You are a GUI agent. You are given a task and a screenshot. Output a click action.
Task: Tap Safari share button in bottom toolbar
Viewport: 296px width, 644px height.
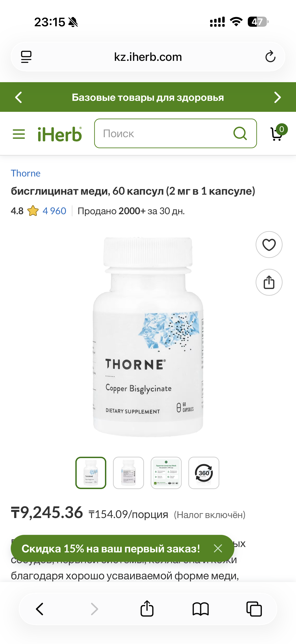147,608
